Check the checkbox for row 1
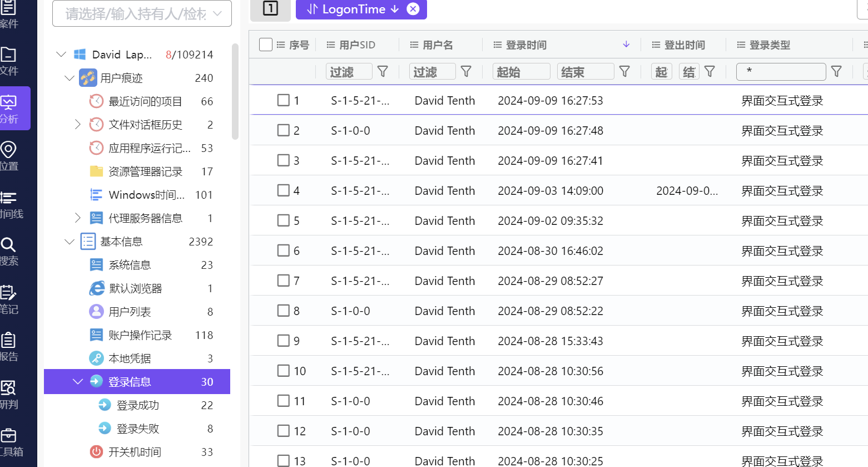Screen dimensions: 868x467 [x=284, y=100]
